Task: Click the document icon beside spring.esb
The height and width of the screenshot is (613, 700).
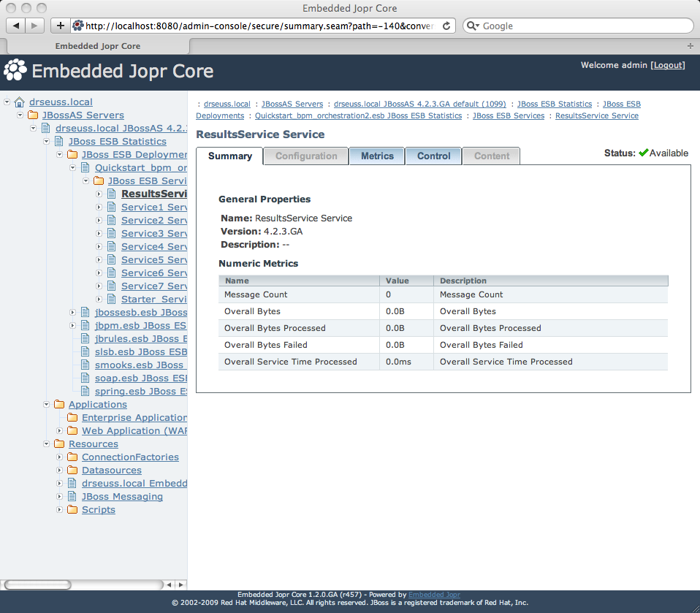Action: click(x=85, y=391)
